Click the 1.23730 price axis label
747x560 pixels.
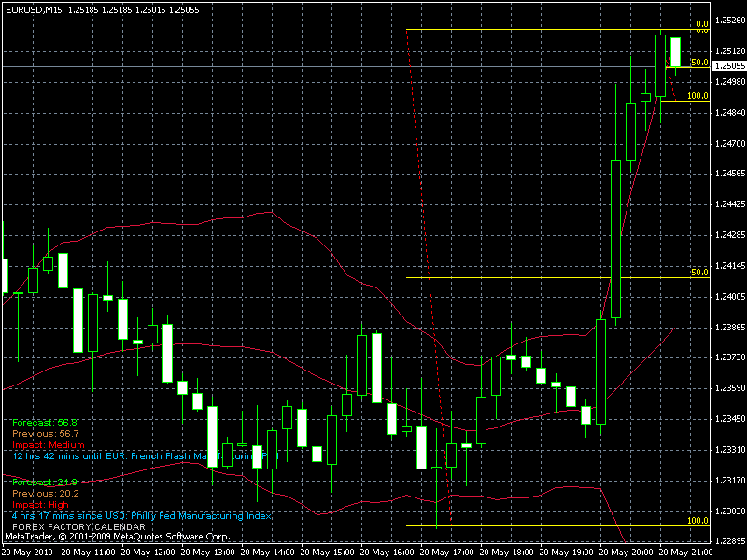tap(730, 357)
